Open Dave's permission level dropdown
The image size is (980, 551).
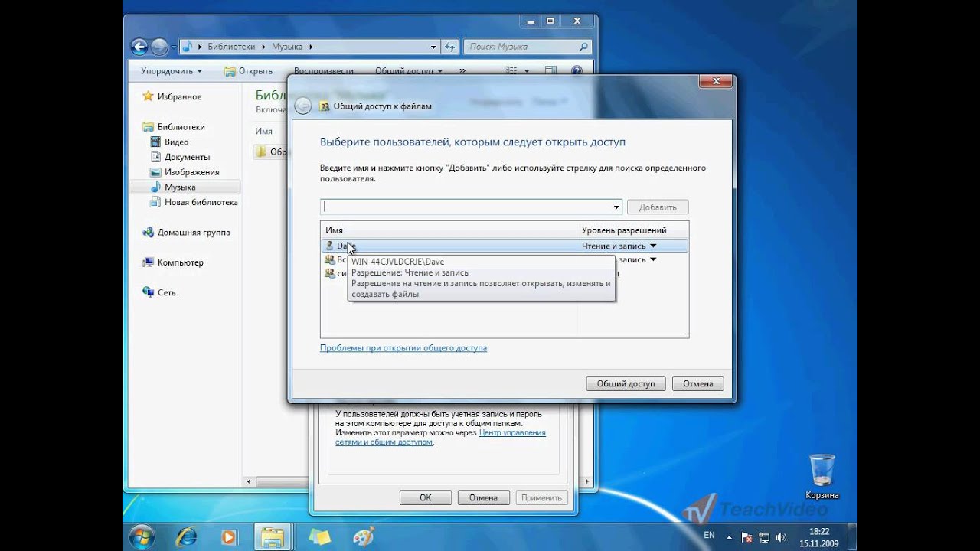point(653,246)
